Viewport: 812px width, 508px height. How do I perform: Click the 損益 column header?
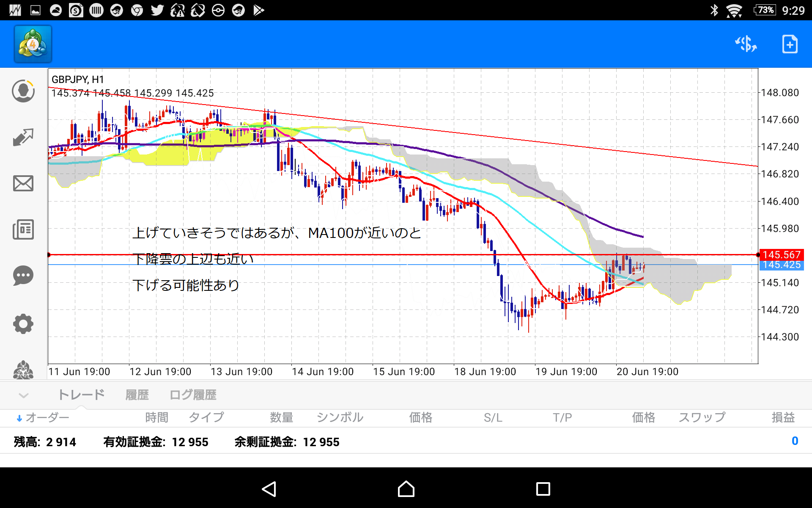pyautogui.click(x=783, y=418)
